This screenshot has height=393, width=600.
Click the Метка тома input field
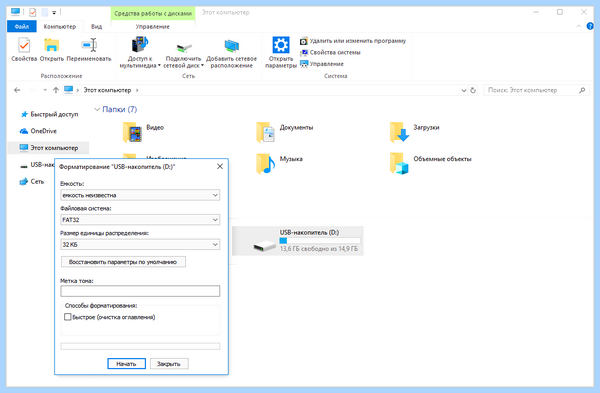click(x=140, y=291)
